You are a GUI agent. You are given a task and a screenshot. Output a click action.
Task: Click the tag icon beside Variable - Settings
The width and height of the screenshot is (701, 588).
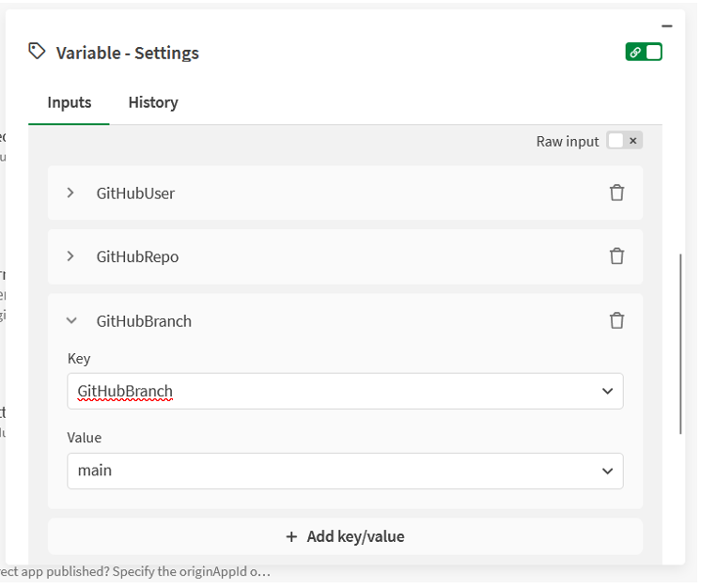[x=37, y=52]
